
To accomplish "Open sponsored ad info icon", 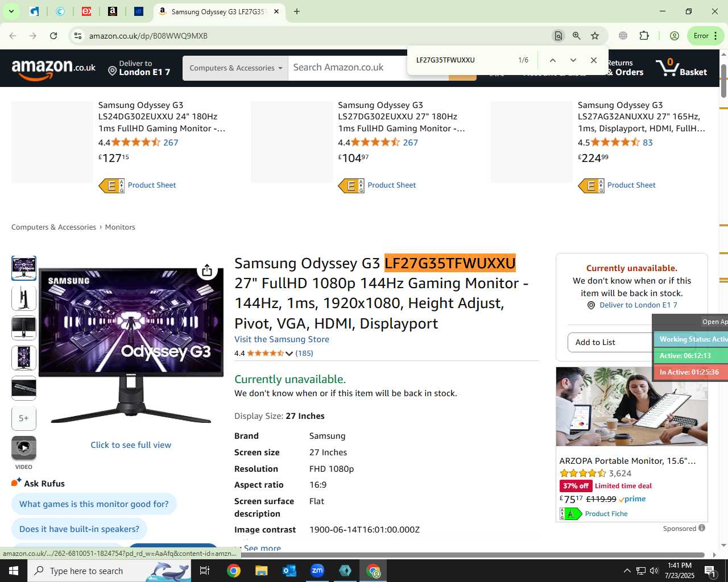I will [702, 528].
